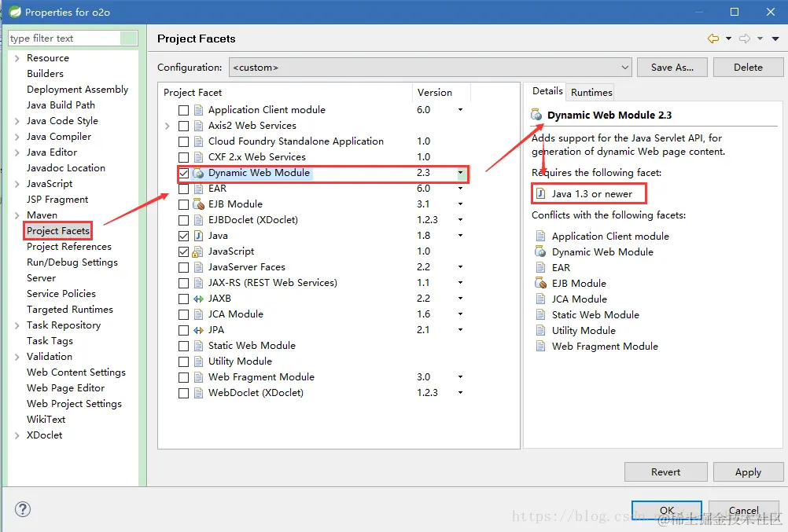Expand the XDoclet tree node
This screenshot has height=532, width=788.
pyautogui.click(x=17, y=435)
